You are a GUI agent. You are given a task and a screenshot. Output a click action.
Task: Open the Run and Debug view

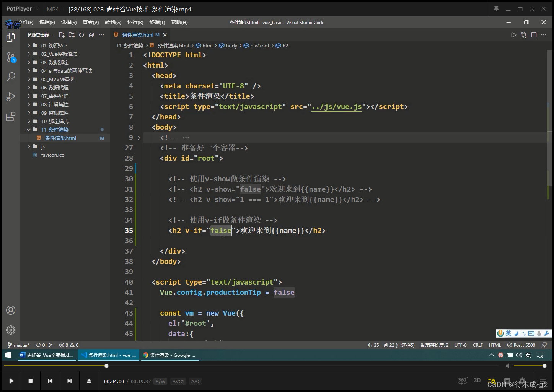[x=11, y=97]
